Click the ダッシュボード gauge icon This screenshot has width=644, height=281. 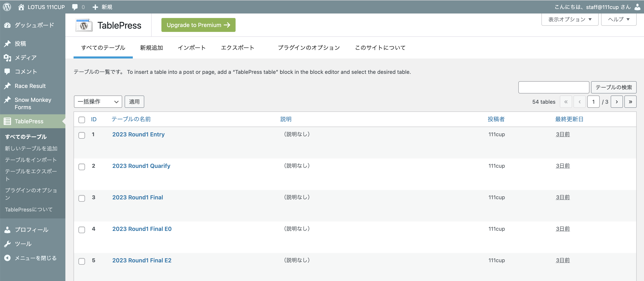[8, 25]
